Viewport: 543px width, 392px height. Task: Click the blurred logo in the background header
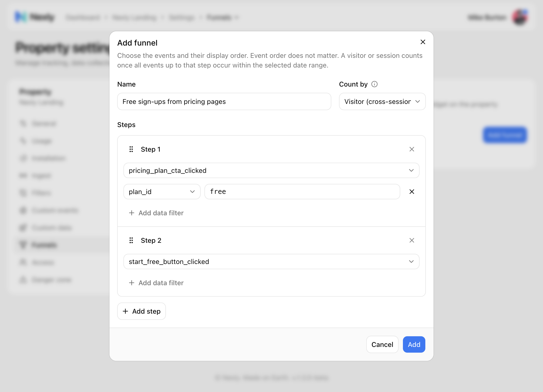[34, 17]
